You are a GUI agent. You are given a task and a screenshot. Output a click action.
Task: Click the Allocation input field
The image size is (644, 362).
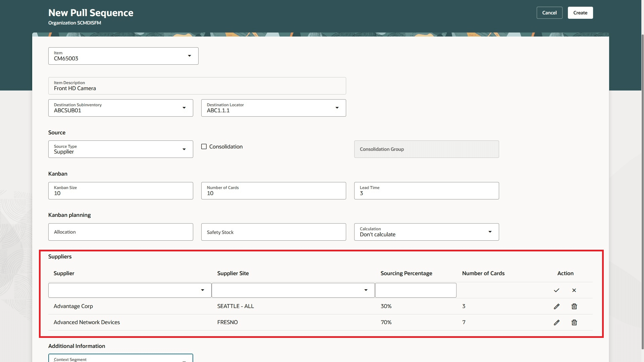tap(121, 232)
